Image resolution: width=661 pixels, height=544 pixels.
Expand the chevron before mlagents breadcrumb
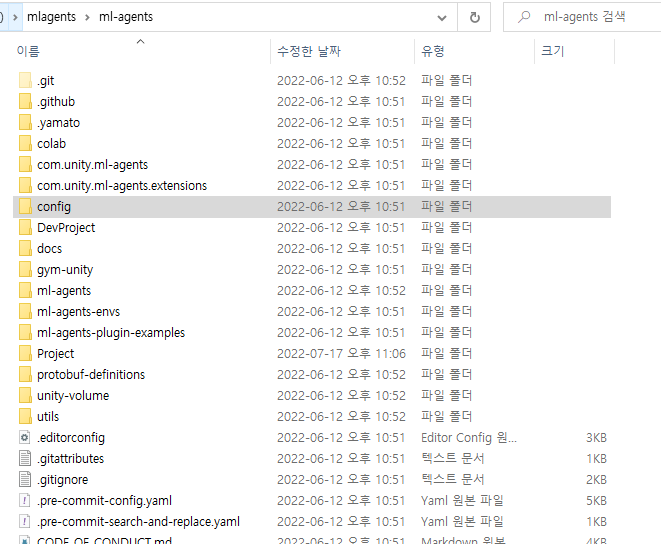coord(15,17)
